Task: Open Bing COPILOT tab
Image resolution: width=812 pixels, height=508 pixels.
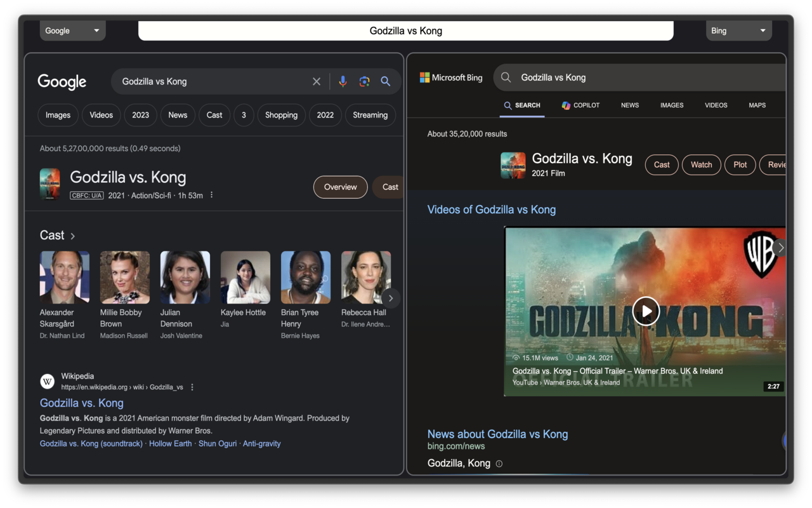Action: [580, 105]
